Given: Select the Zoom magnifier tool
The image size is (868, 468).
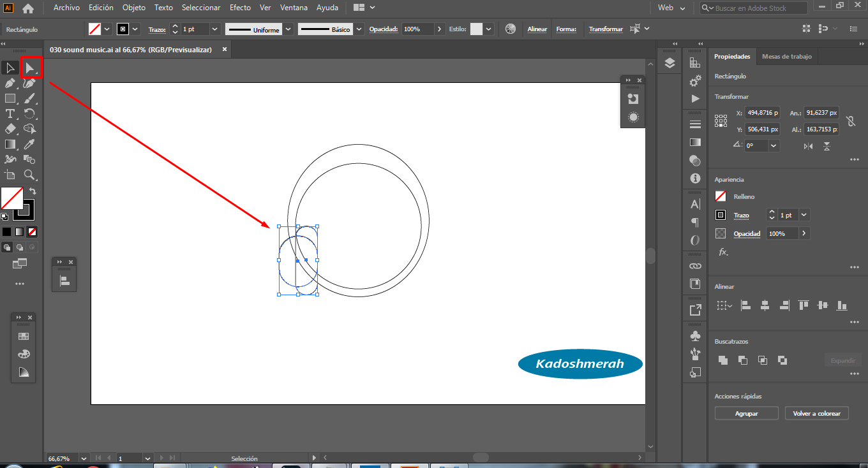Looking at the screenshot, I should click(30, 175).
